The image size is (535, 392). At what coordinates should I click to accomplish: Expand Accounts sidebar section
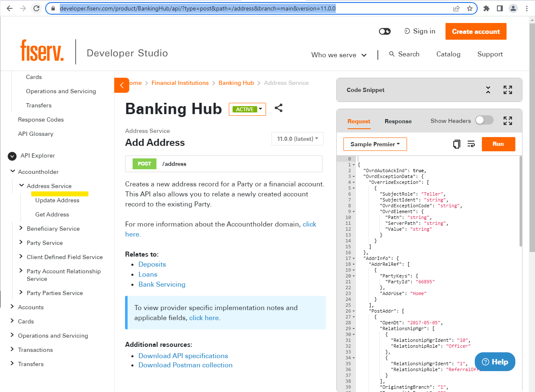coord(12,307)
